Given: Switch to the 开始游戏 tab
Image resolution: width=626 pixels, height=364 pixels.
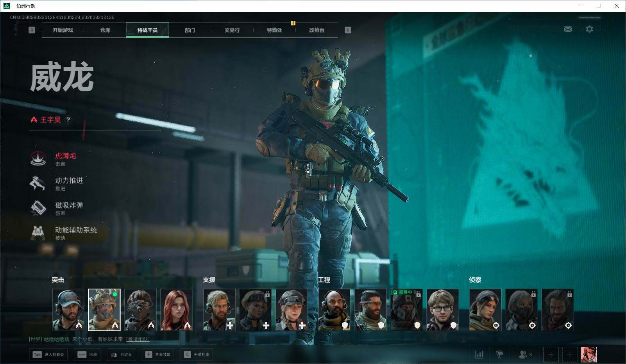Looking at the screenshot, I should [x=63, y=30].
